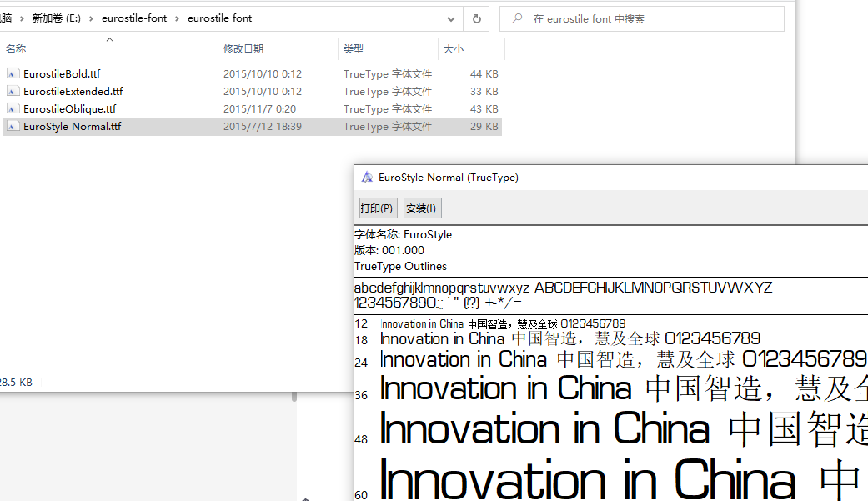Expand the chevron after eurostile-font in the path

pyautogui.click(x=177, y=18)
